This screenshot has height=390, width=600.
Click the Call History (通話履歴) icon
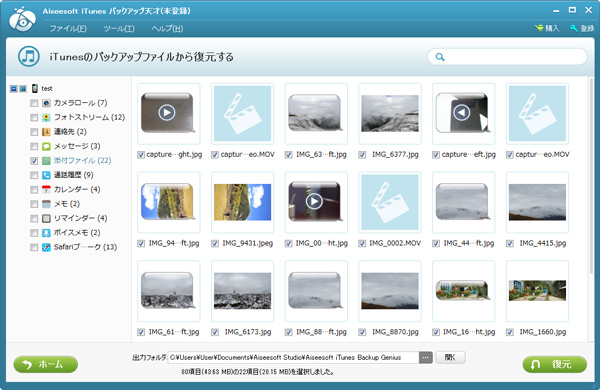(46, 175)
